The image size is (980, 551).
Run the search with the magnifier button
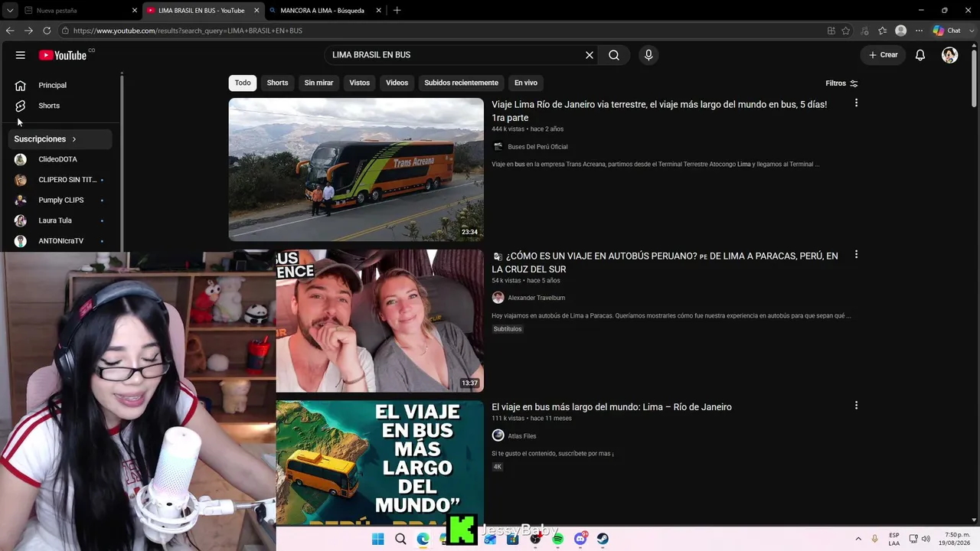(614, 55)
